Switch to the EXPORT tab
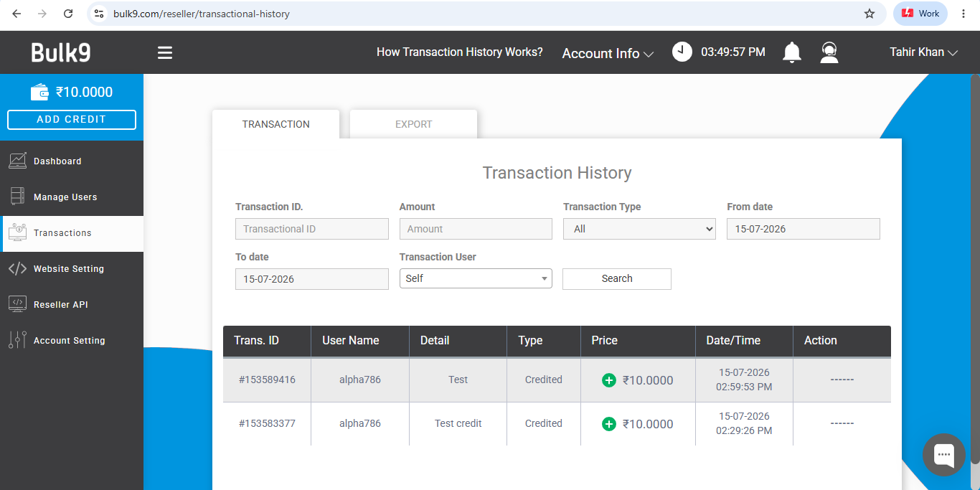 point(414,124)
